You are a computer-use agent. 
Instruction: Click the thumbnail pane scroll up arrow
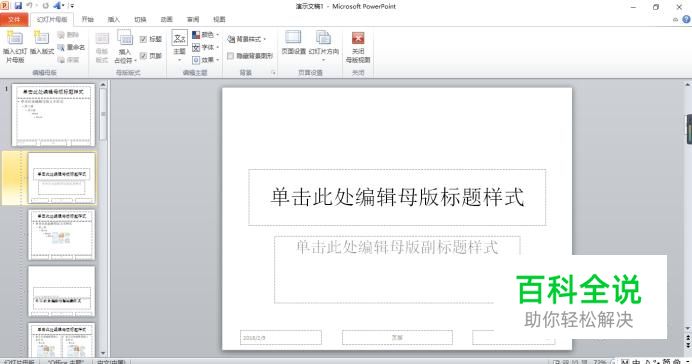103,84
